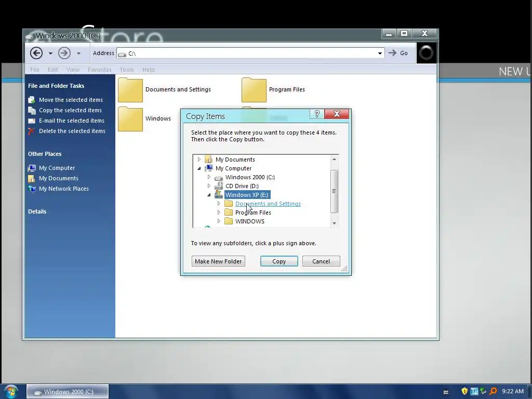Click the help question mark in Copy Items
532x399 pixels.
tap(317, 114)
